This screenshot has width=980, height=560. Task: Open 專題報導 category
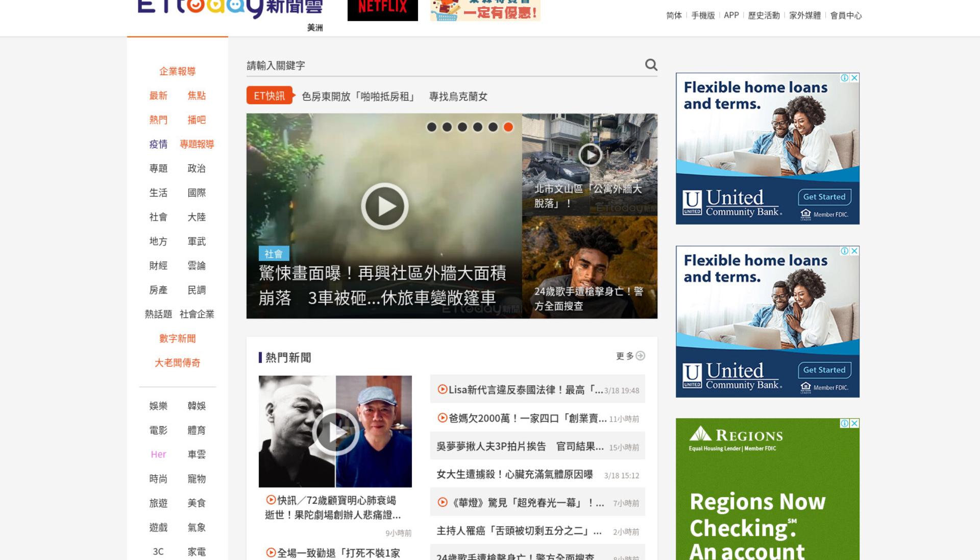point(197,144)
